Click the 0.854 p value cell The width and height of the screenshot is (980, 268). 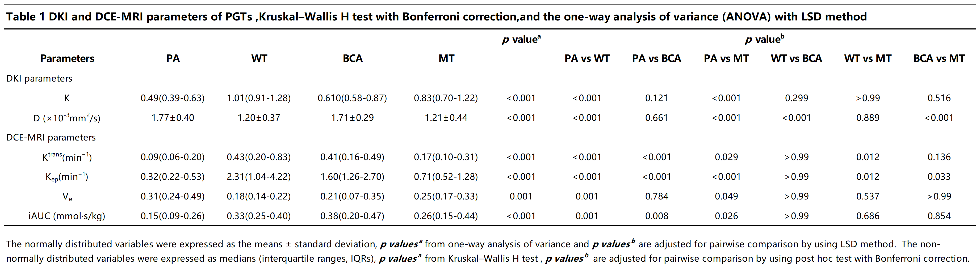(939, 216)
